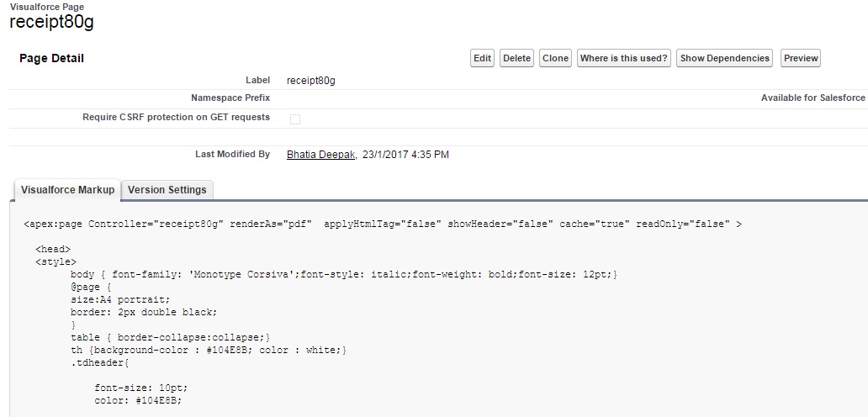Open the Bhatia Deepak user link

(320, 155)
